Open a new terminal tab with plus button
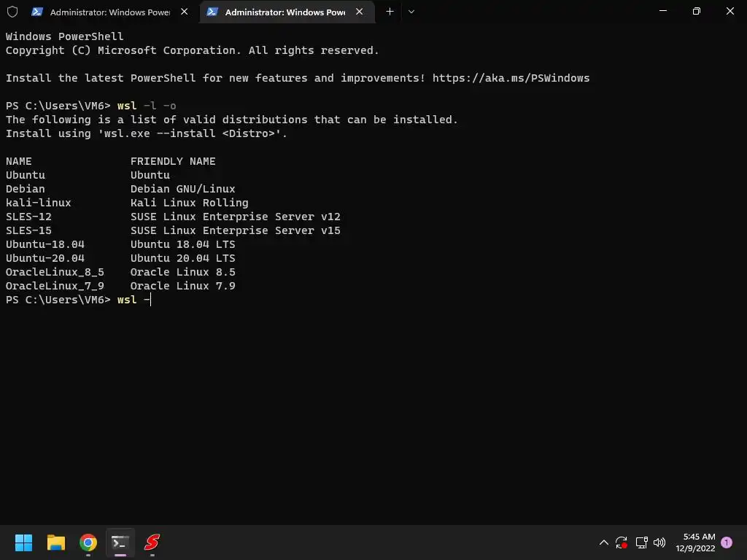 point(390,12)
